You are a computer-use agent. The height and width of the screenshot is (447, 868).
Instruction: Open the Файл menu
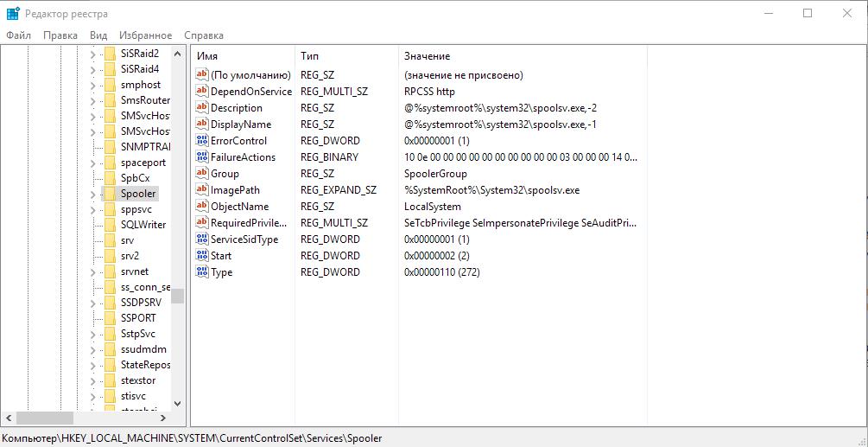tap(18, 35)
